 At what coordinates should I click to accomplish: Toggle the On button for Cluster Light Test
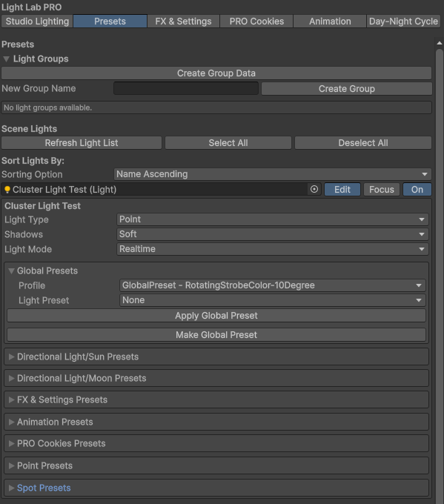(x=417, y=189)
